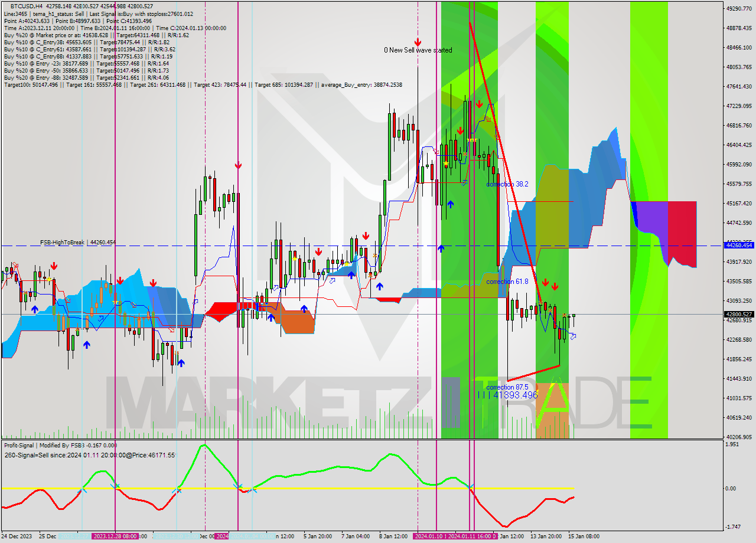Click the '15 Jan 08:00' date label
The height and width of the screenshot is (543, 756).
[x=584, y=537]
